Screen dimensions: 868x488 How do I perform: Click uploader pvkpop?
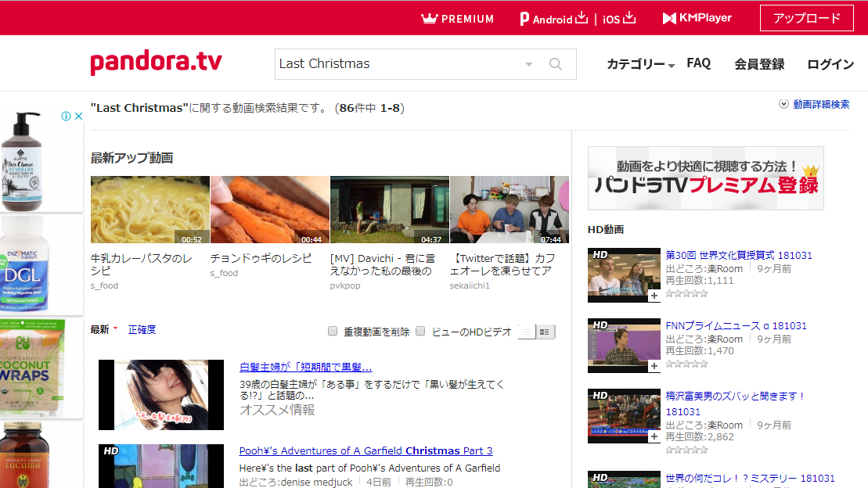345,285
